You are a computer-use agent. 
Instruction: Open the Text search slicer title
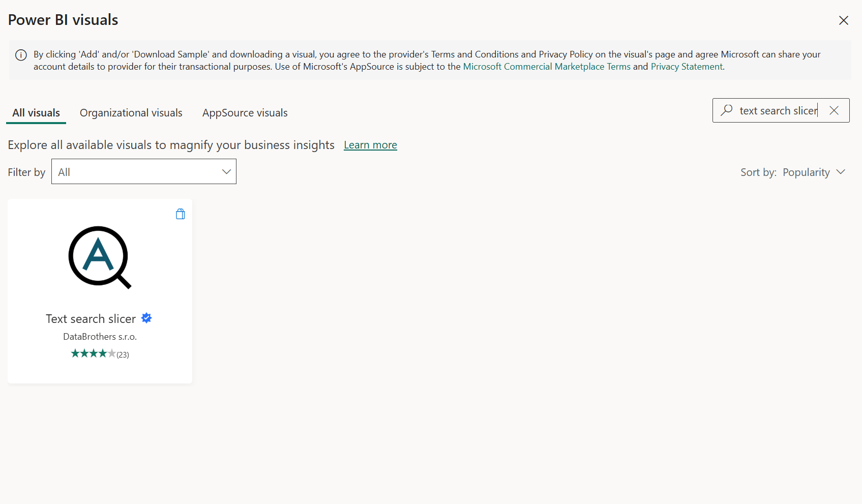tap(91, 319)
